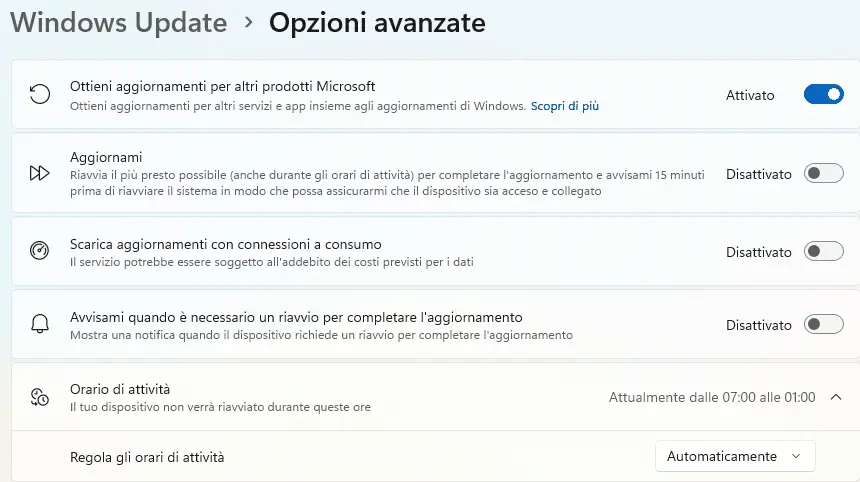Collapse the Orario di attività section
The height and width of the screenshot is (482, 860).
(836, 397)
